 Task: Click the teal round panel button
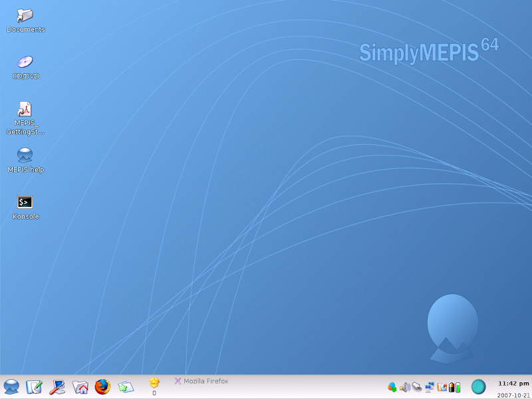pos(478,386)
